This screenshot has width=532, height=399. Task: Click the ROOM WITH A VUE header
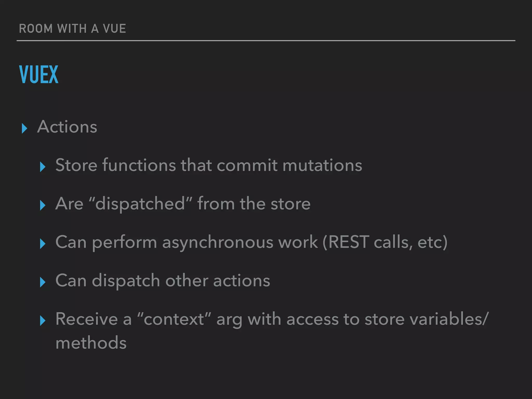[72, 29]
